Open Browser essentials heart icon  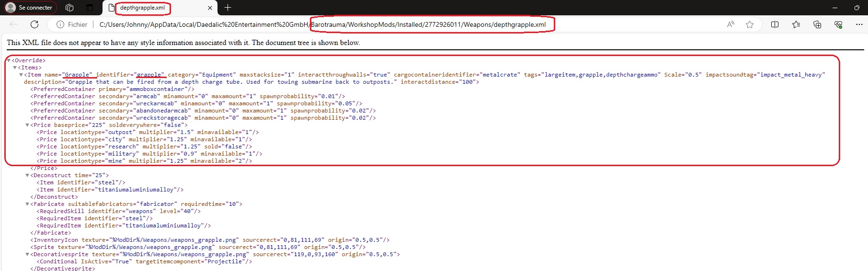click(x=838, y=24)
